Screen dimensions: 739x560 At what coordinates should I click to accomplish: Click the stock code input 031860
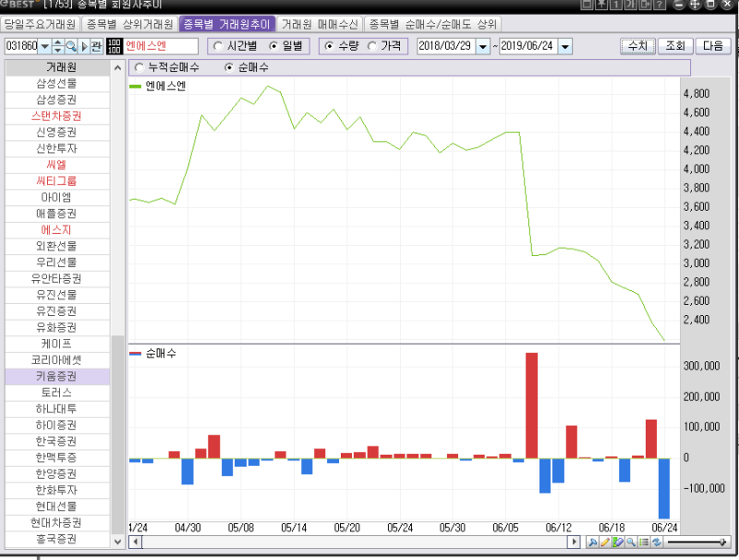(x=21, y=46)
